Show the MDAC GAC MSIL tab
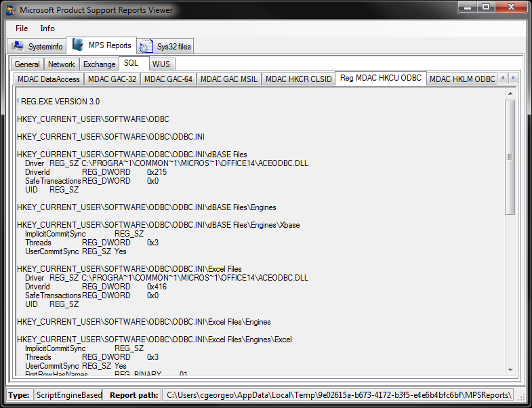 [228, 79]
